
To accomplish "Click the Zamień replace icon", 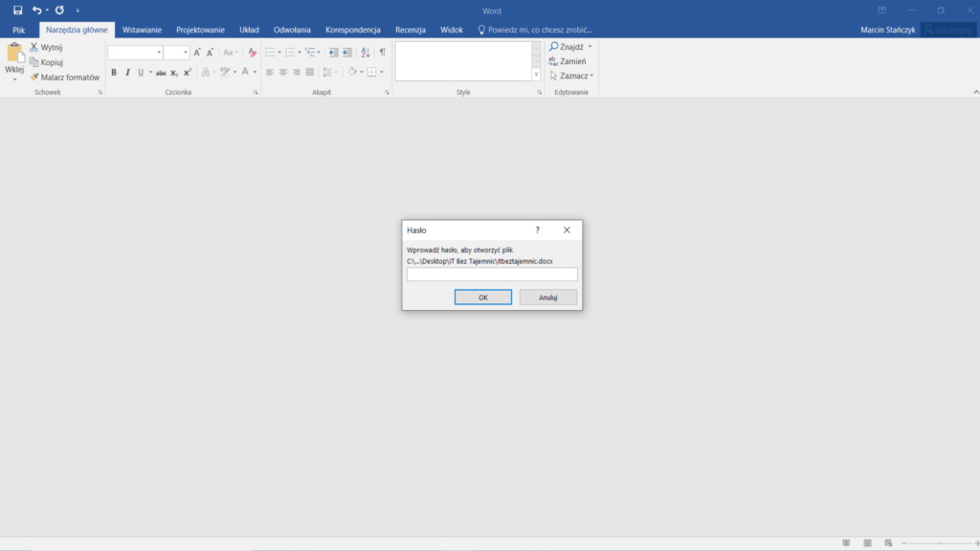I will [x=554, y=61].
